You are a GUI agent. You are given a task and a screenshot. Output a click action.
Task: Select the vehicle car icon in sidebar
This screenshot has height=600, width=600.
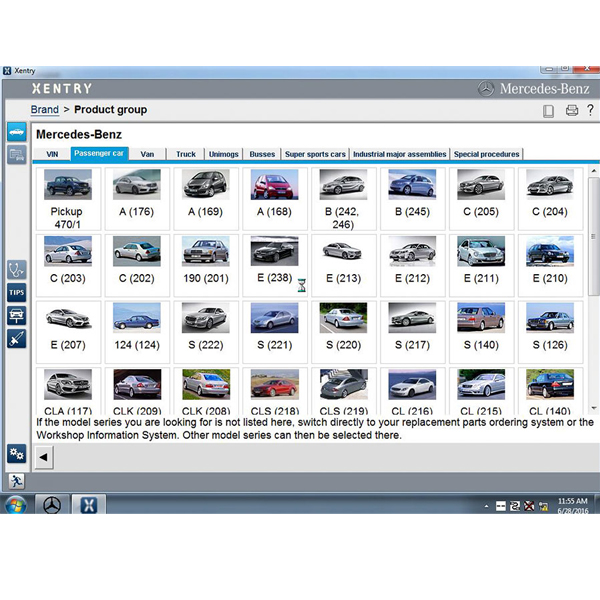coord(16,132)
